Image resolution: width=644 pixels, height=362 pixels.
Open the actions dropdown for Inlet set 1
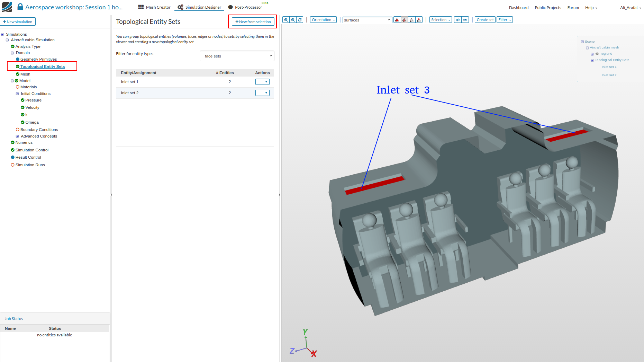(262, 82)
